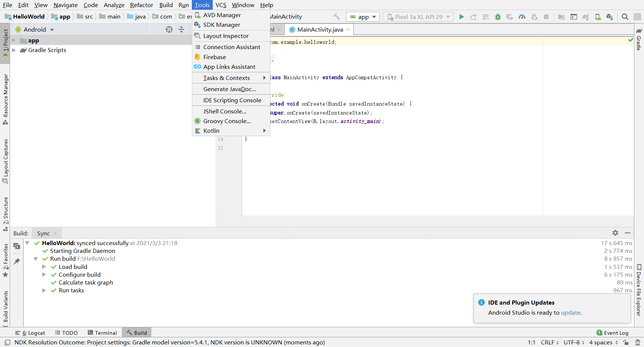Toggle the 2: Favorites side panel

click(x=5, y=260)
